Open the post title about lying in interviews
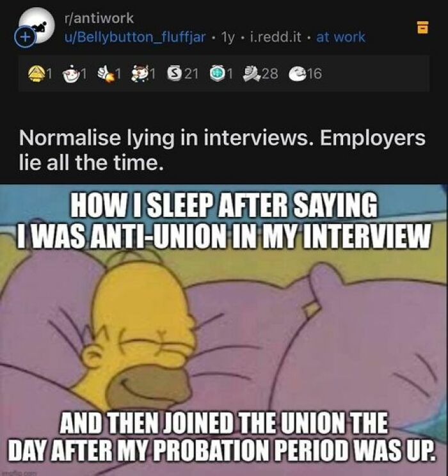This screenshot has width=448, height=476. point(222,150)
